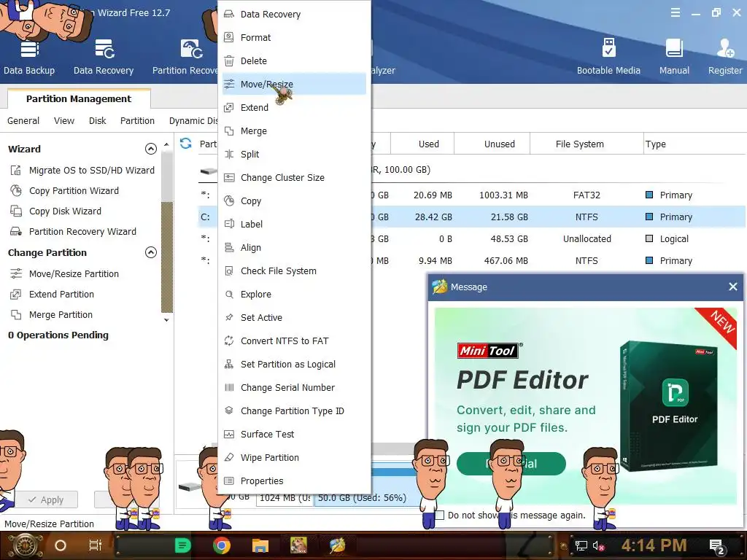Click the sidebar scroll up arrow

(166, 144)
